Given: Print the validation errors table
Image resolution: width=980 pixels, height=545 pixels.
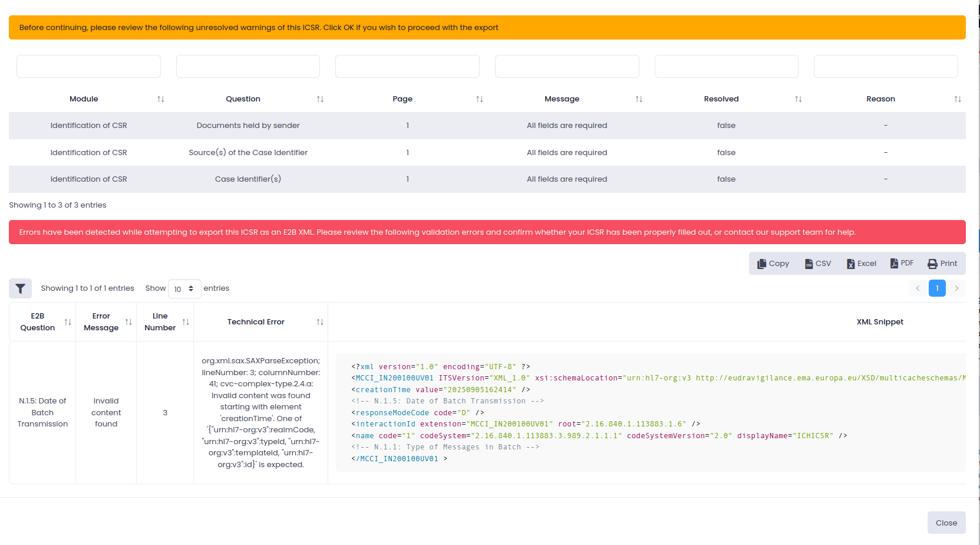Looking at the screenshot, I should tap(942, 264).
